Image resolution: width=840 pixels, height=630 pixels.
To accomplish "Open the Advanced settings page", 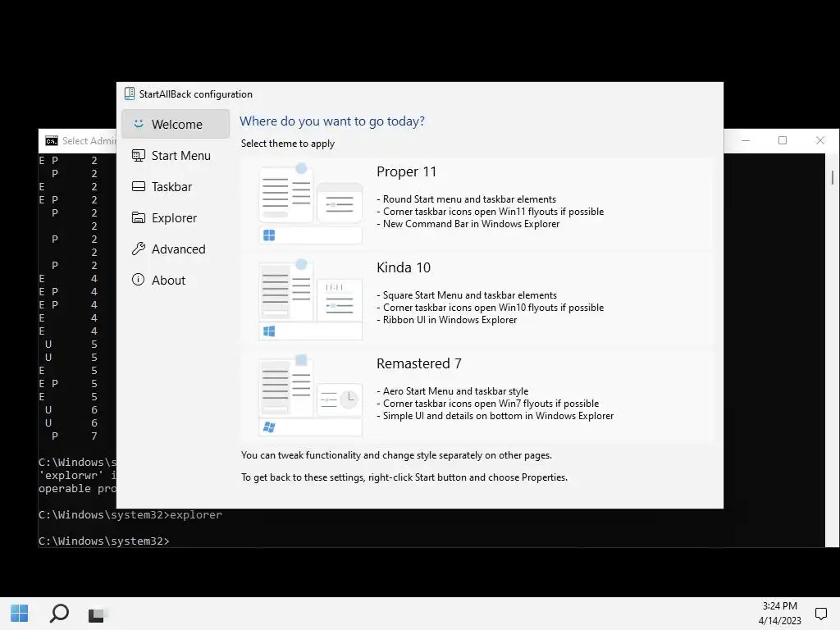I will [176, 249].
